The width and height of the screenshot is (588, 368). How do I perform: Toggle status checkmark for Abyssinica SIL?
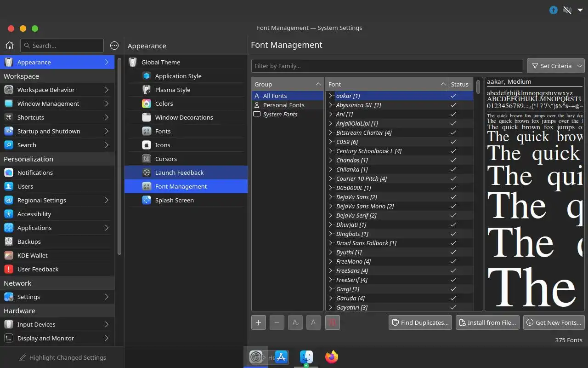pyautogui.click(x=453, y=105)
